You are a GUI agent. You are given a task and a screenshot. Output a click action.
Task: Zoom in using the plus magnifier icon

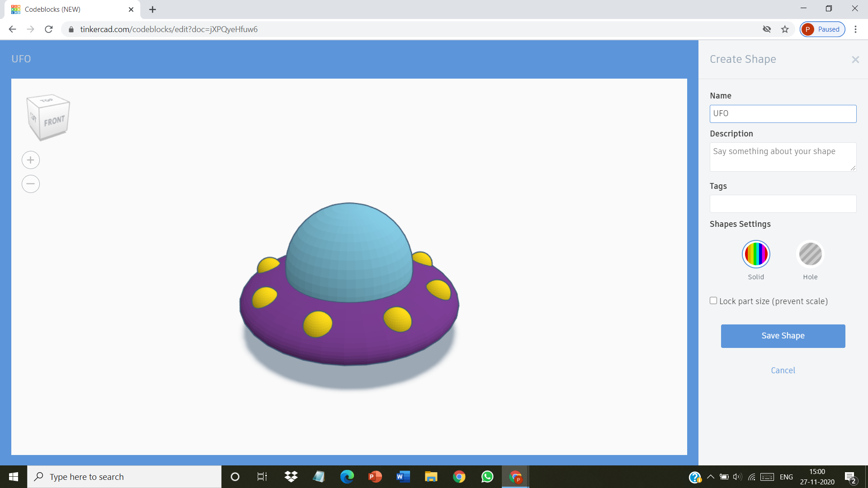(x=30, y=160)
